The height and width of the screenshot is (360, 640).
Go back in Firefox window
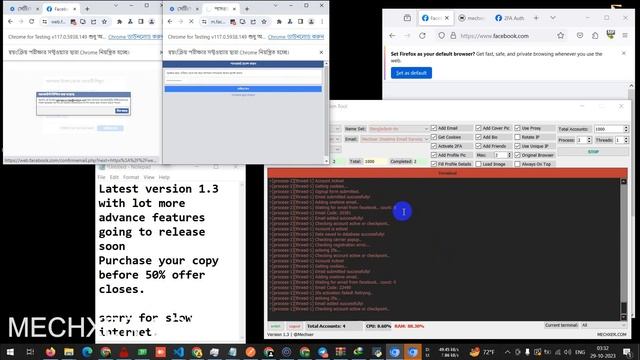tap(392, 36)
